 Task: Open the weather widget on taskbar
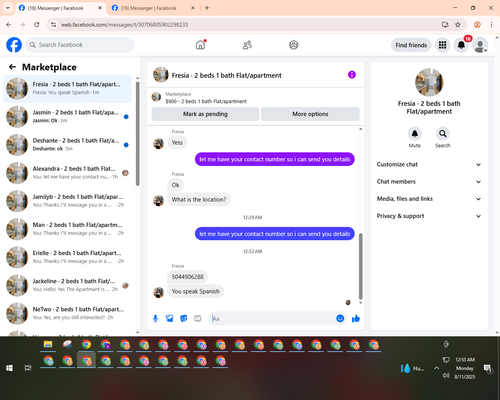coord(412,368)
